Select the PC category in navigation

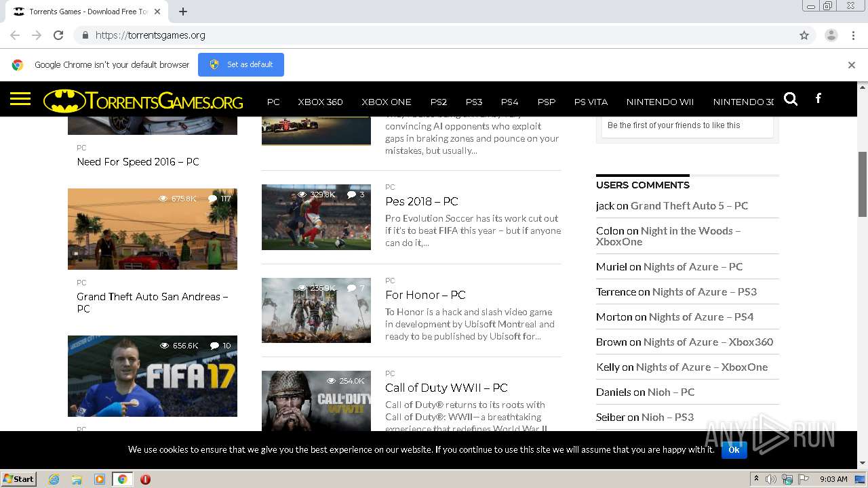pos(273,102)
